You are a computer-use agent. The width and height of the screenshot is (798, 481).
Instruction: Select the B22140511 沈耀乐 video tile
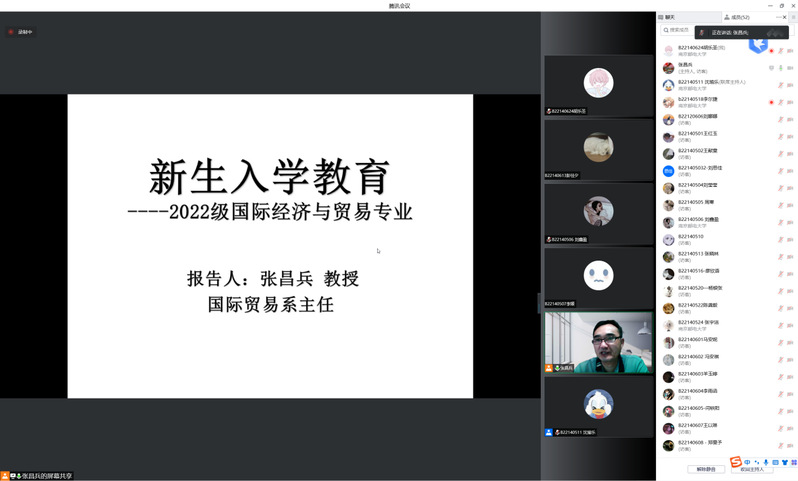click(x=598, y=407)
